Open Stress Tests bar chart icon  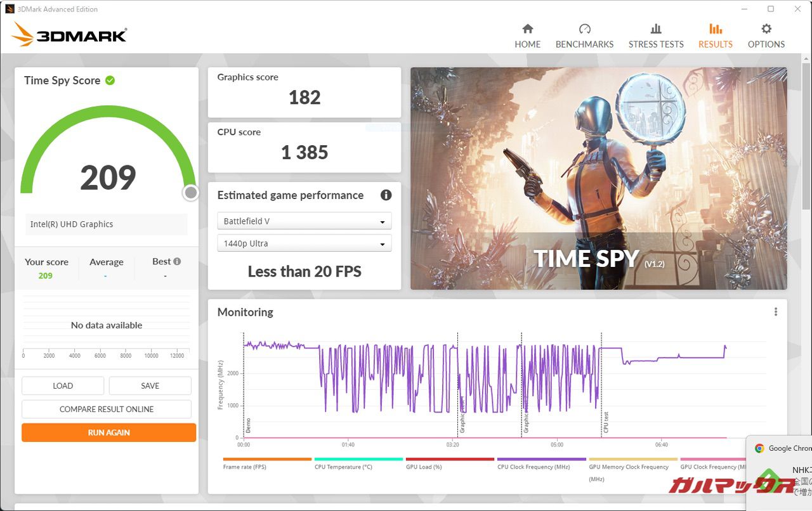656,29
